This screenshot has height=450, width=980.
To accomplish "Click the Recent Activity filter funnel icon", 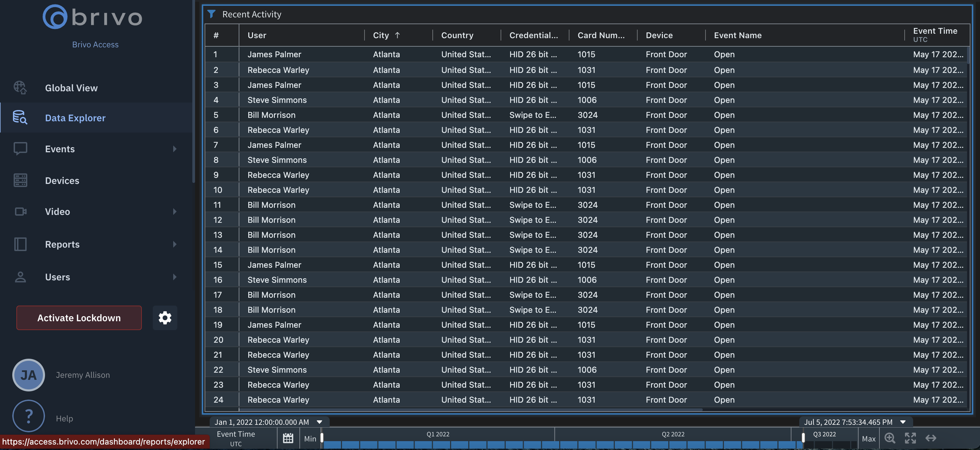I will point(211,14).
